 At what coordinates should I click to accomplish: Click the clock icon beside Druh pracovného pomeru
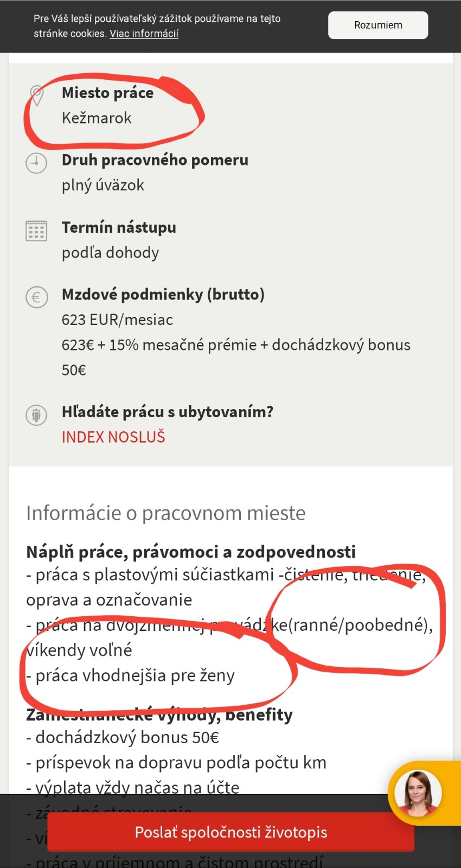point(36,163)
